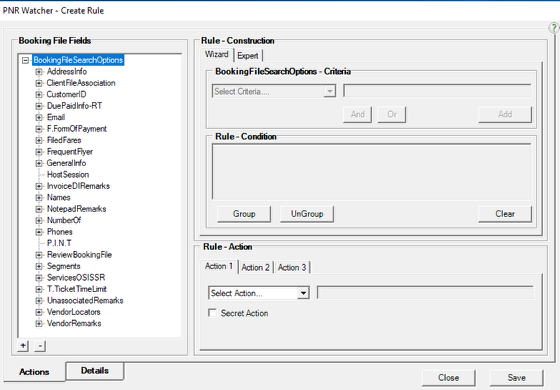The height and width of the screenshot is (390, 560).
Task: Select the Names tree label
Action: (59, 198)
